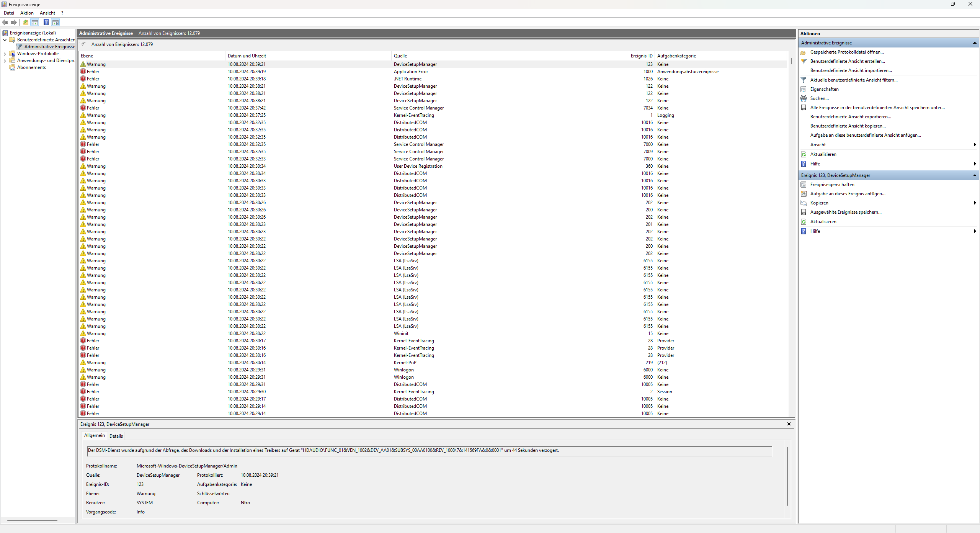Click the binoculars icon next to Suchen

point(804,98)
